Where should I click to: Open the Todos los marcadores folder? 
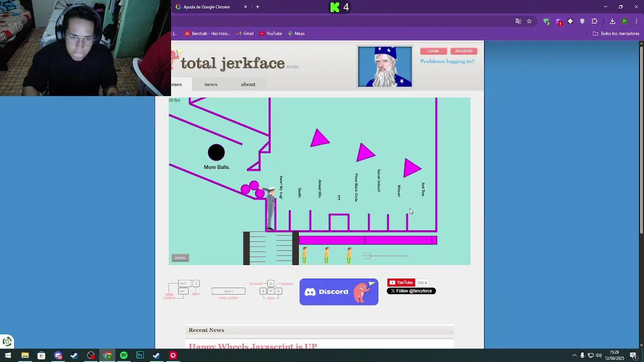point(616,34)
